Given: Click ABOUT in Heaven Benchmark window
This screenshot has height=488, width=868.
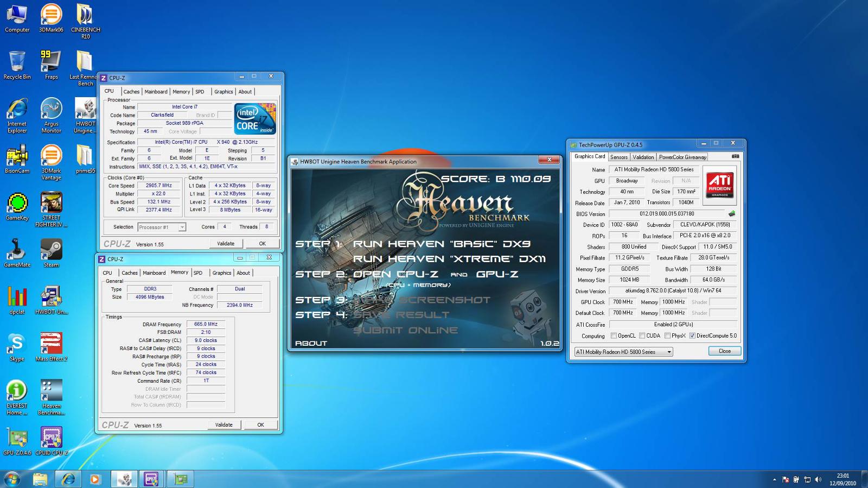Looking at the screenshot, I should point(311,343).
